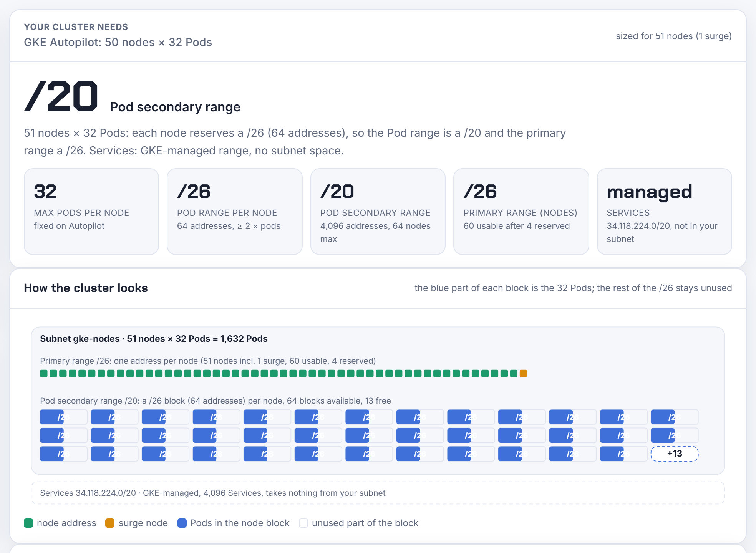Click the orange surge node square
Screen dimensions: 756x553
(x=523, y=373)
